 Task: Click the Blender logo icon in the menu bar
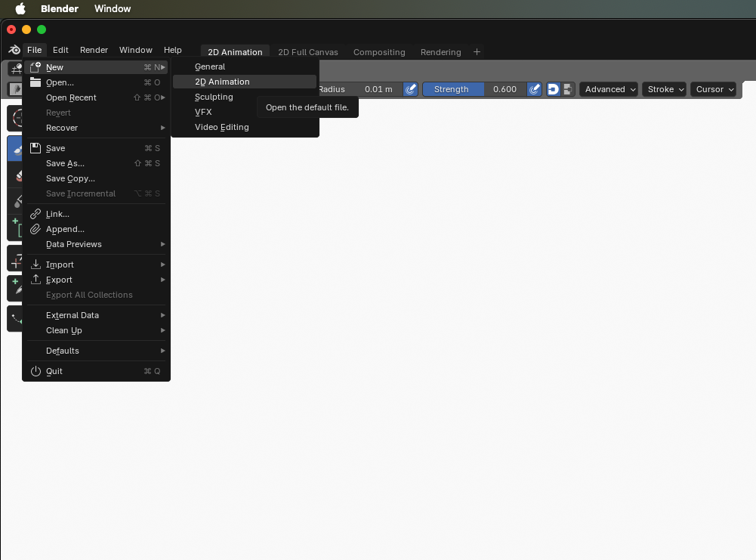[x=14, y=50]
